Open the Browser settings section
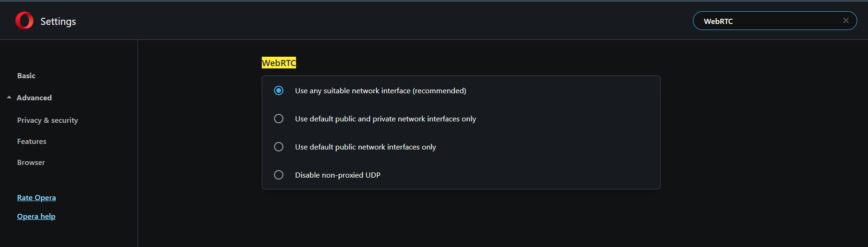The height and width of the screenshot is (247, 868). 31,162
